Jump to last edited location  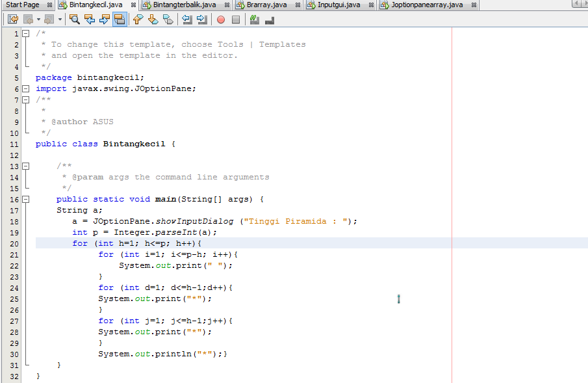click(x=12, y=19)
